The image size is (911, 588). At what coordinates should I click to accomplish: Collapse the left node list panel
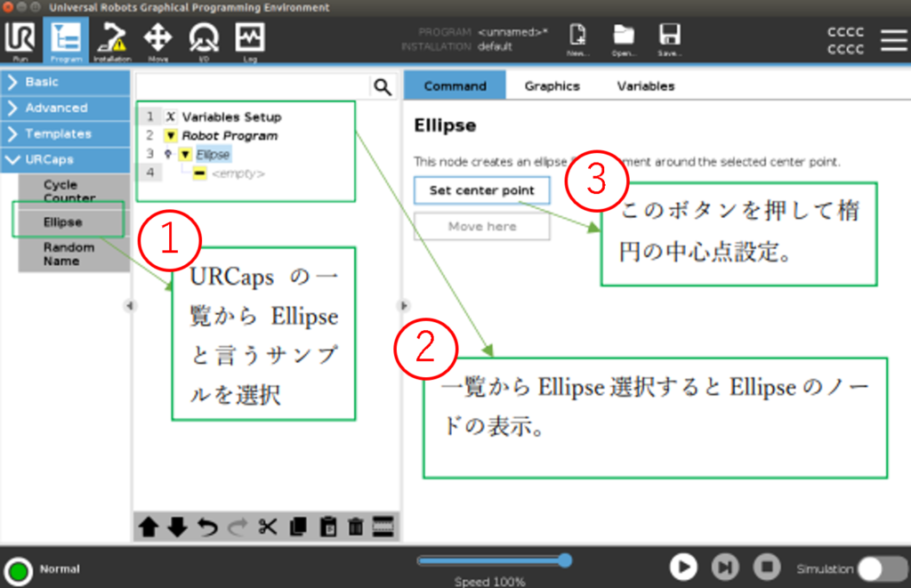point(130,306)
